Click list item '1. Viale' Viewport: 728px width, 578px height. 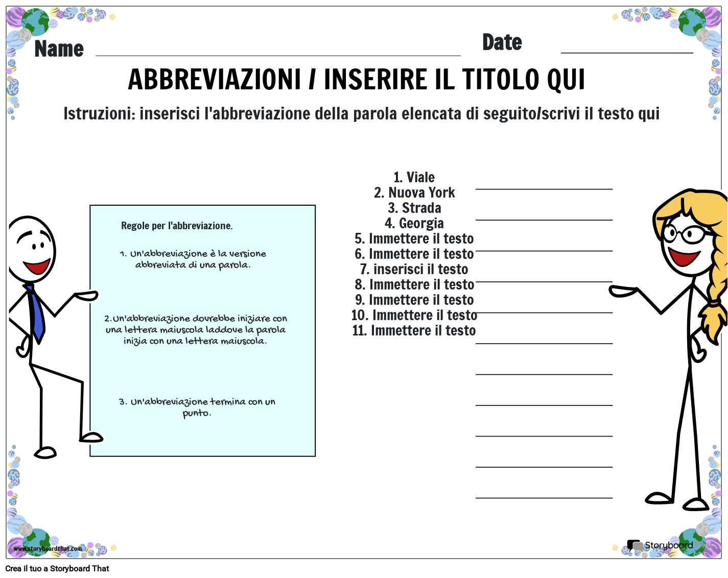tap(414, 177)
